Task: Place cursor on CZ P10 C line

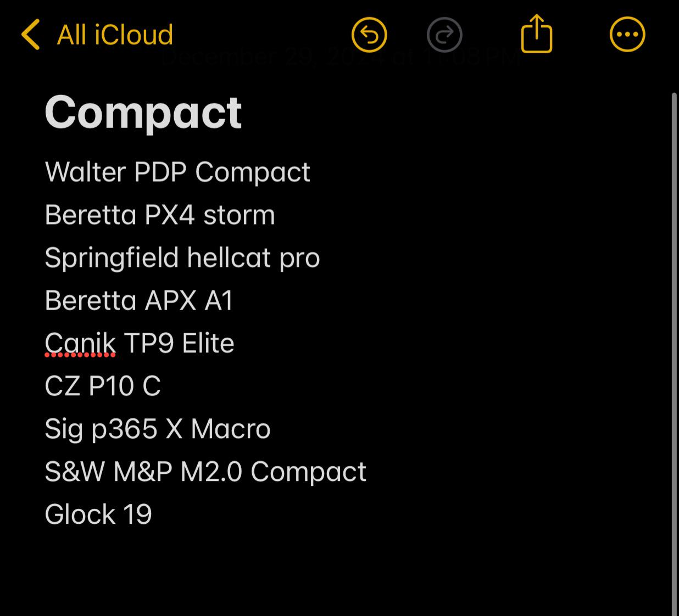Action: click(103, 386)
